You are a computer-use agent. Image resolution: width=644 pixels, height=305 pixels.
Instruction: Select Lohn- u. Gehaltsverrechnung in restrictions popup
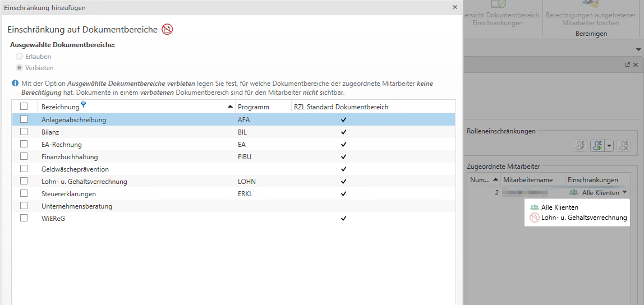point(583,218)
